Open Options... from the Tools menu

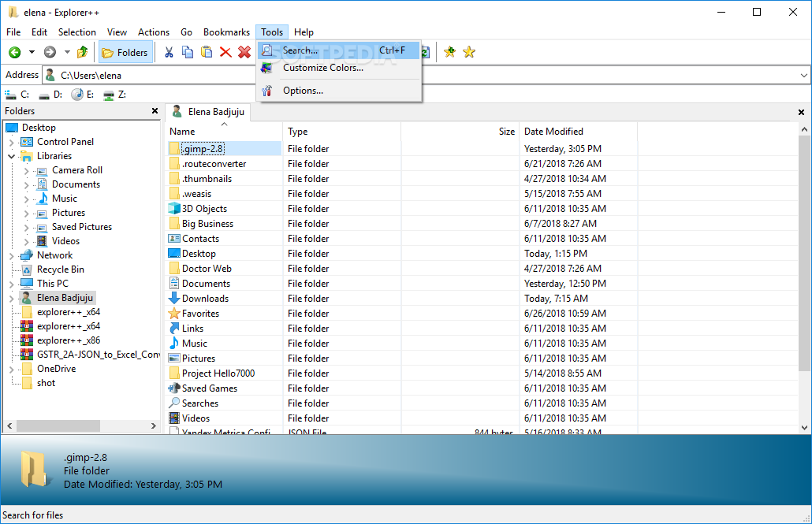point(339,91)
